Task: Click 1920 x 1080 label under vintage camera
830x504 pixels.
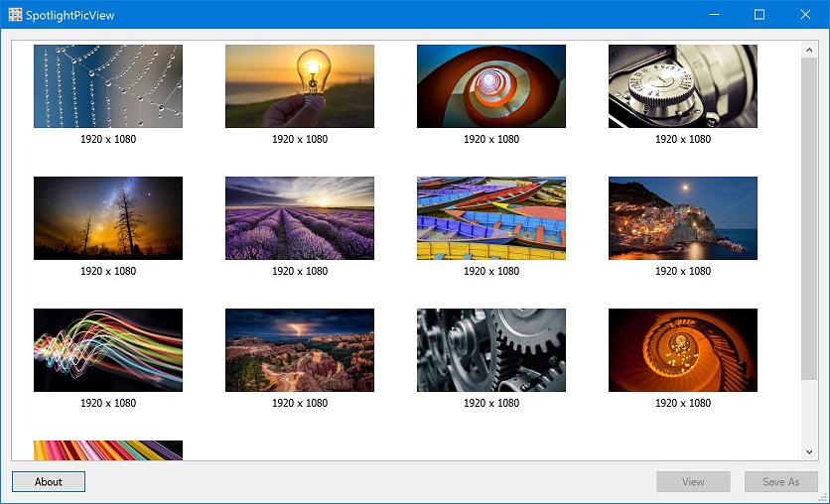Action: click(x=683, y=139)
